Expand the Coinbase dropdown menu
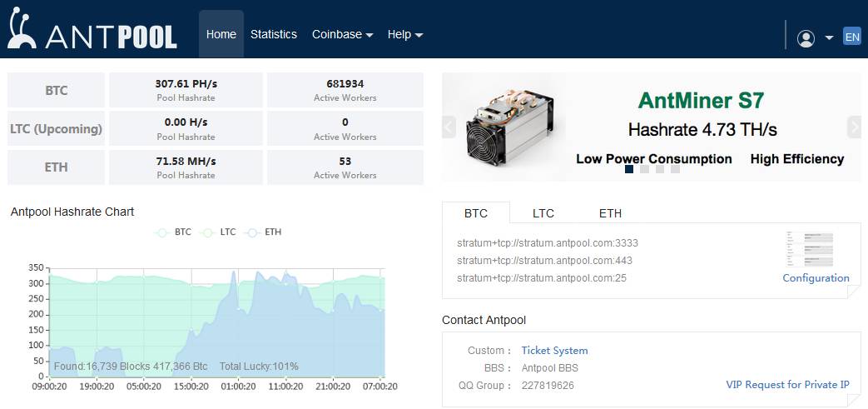This screenshot has width=868, height=409. click(x=342, y=34)
